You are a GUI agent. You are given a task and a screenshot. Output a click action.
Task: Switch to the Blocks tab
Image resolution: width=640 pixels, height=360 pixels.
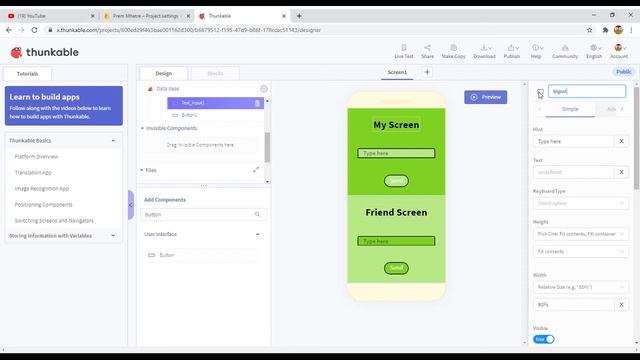point(215,73)
